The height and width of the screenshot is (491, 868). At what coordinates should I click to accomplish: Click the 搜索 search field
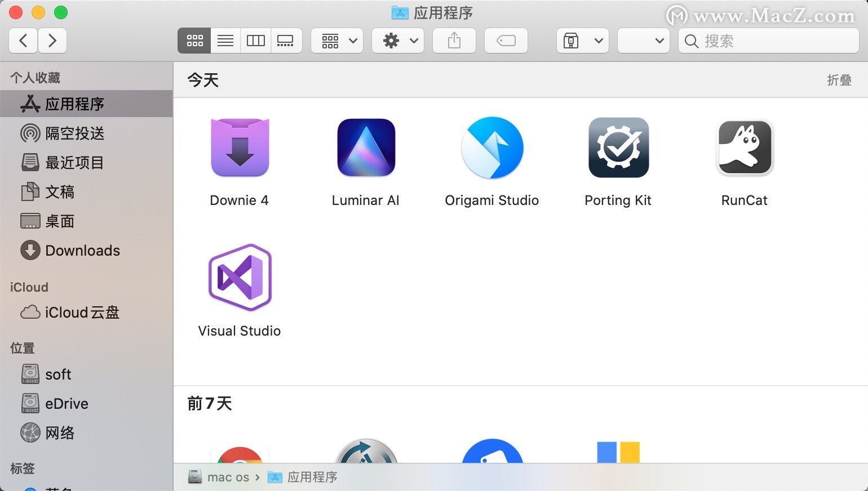(x=769, y=41)
